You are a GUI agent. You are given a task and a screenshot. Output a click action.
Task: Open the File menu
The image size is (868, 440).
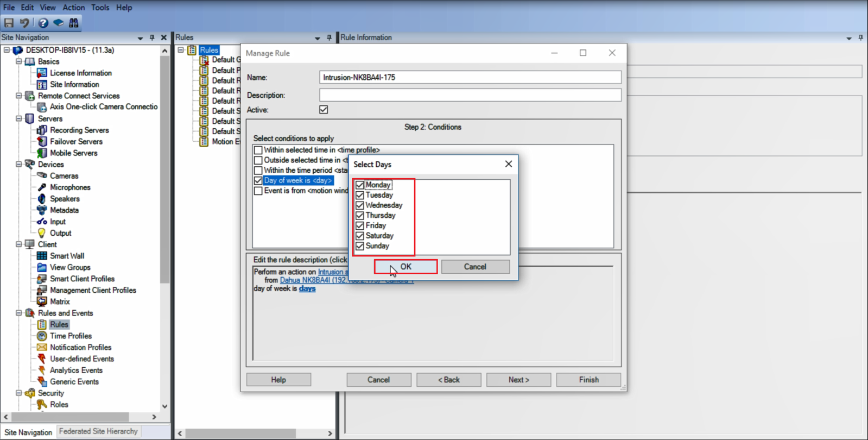click(x=9, y=8)
